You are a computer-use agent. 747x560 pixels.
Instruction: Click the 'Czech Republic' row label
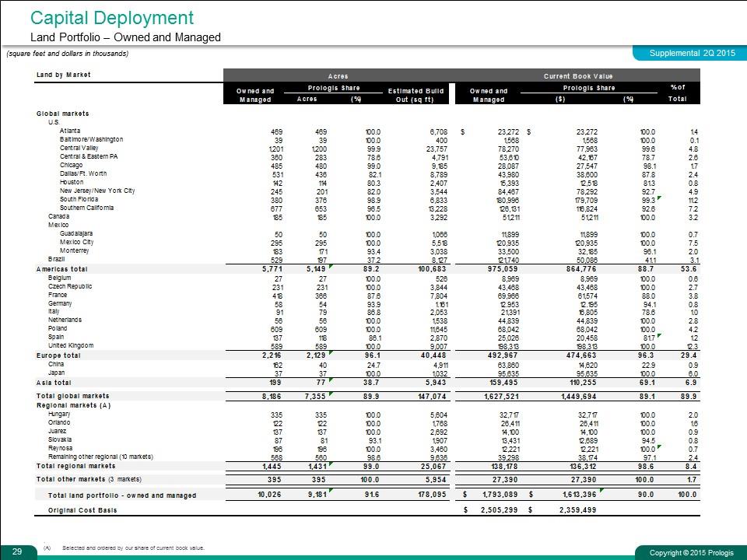(70, 286)
